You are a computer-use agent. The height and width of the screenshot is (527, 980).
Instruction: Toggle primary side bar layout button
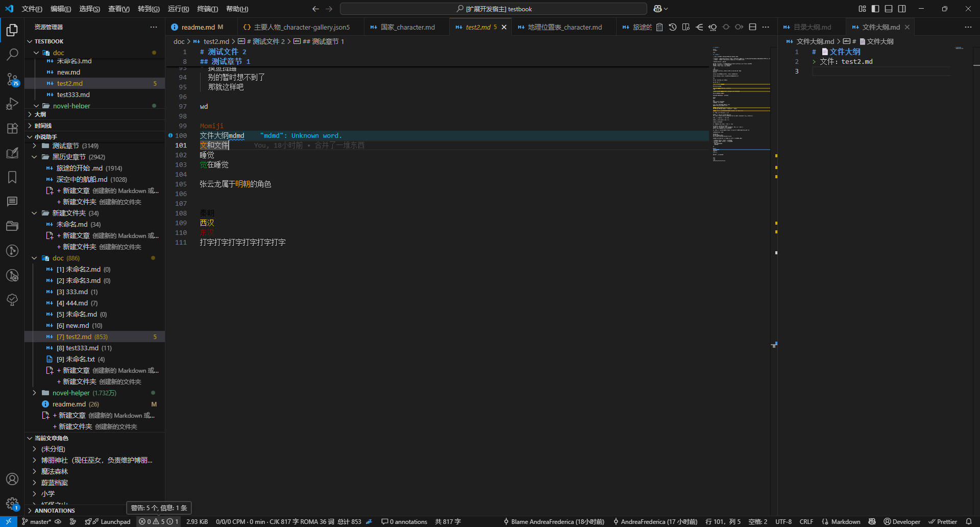pos(875,9)
